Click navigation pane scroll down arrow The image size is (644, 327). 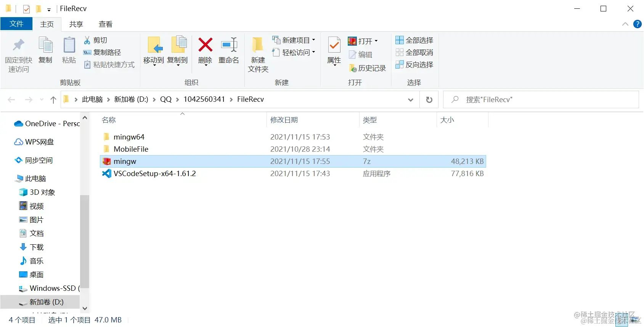(x=85, y=308)
